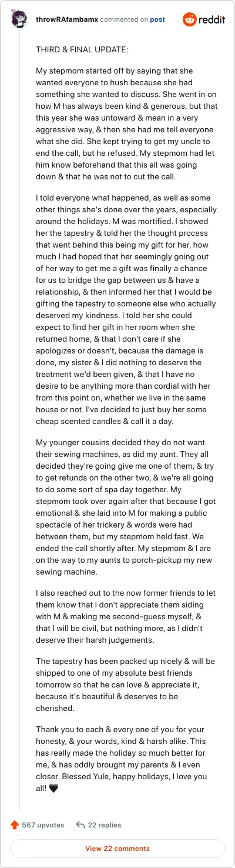
Task: Click the throwRAfambamx username
Action: tap(66, 19)
